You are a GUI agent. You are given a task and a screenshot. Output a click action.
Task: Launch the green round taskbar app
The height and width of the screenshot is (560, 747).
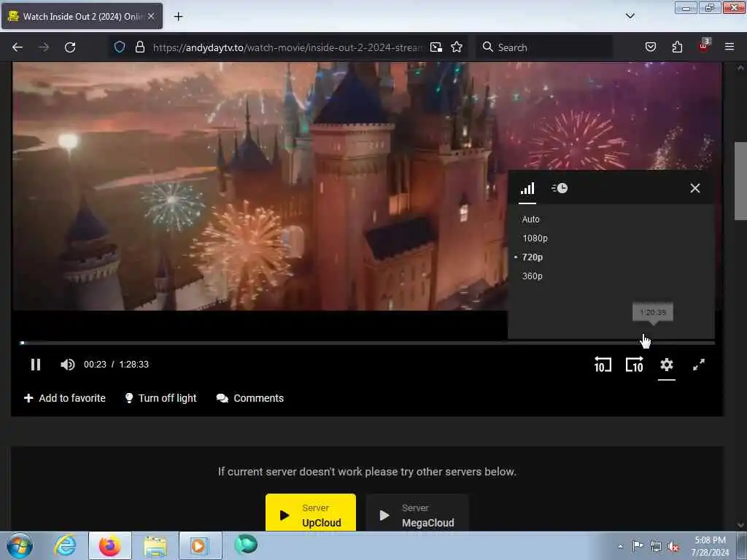[x=246, y=545]
